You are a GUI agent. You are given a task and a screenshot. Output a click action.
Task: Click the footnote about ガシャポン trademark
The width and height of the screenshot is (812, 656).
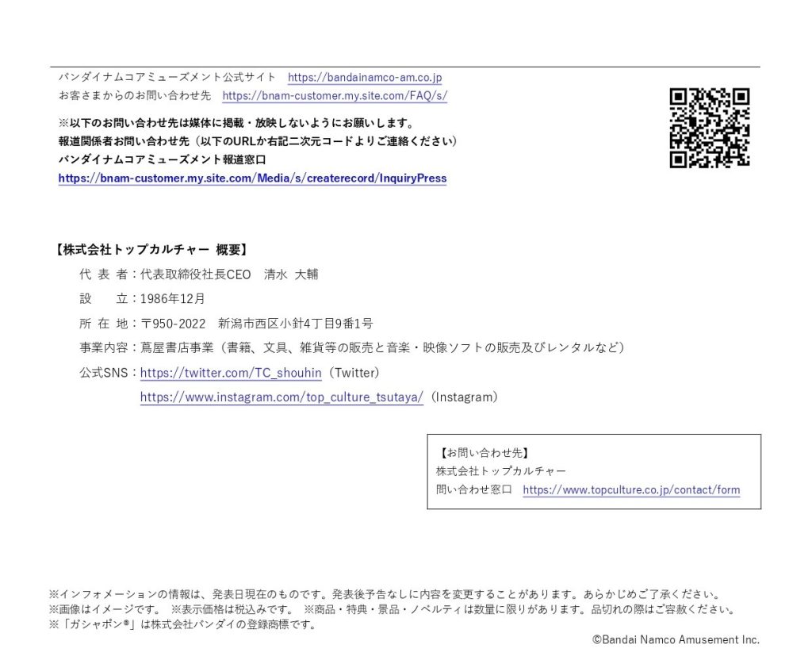pos(183,624)
